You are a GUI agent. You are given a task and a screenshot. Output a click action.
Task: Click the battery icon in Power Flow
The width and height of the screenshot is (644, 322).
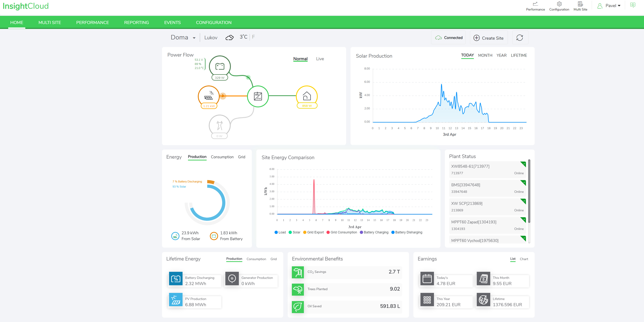[x=220, y=66]
